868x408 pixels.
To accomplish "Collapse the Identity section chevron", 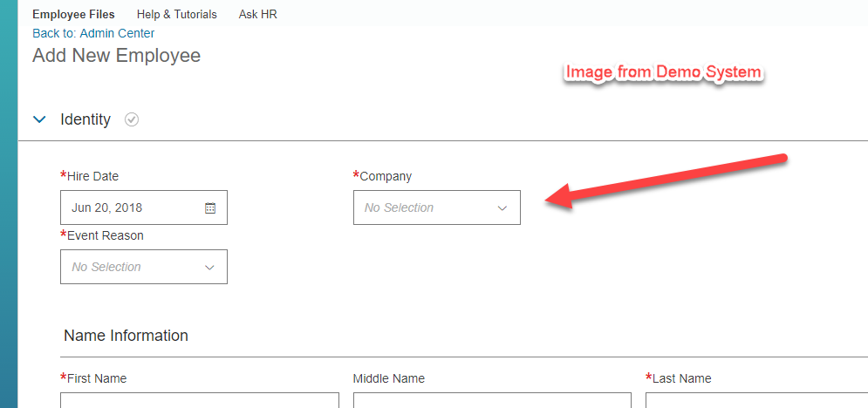I will pyautogui.click(x=39, y=119).
